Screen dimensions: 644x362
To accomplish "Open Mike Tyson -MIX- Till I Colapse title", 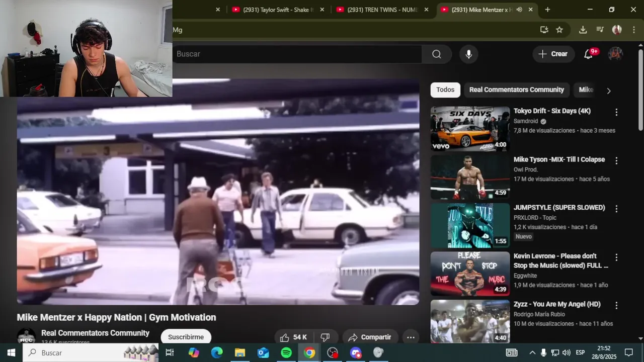I will [559, 159].
